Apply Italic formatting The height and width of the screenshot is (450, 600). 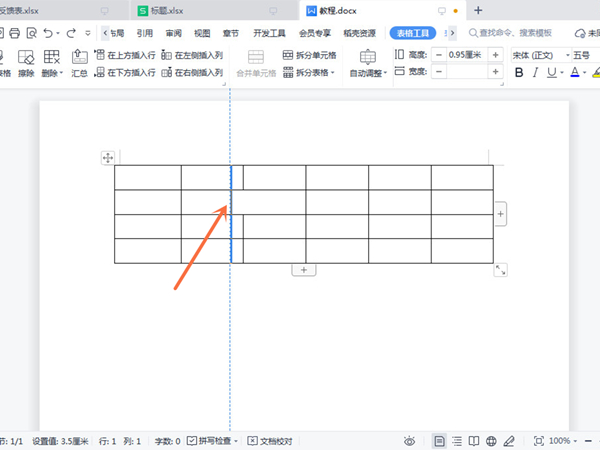[536, 73]
